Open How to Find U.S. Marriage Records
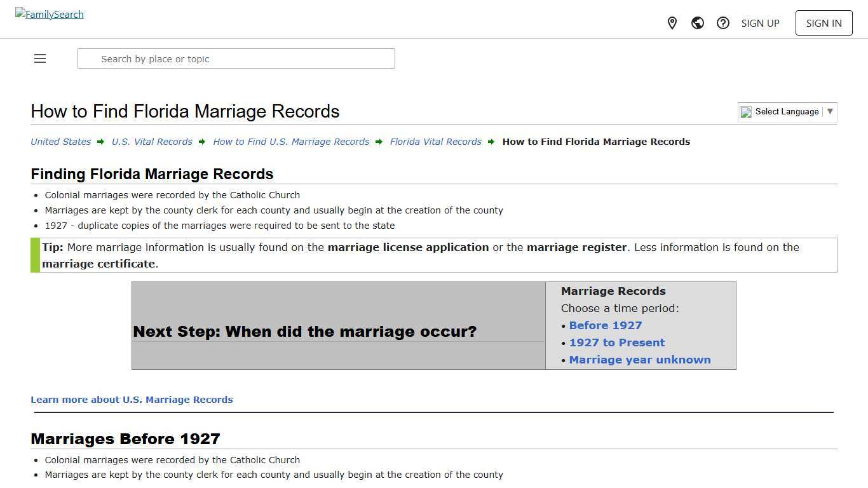This screenshot has width=868, height=488. pos(291,142)
